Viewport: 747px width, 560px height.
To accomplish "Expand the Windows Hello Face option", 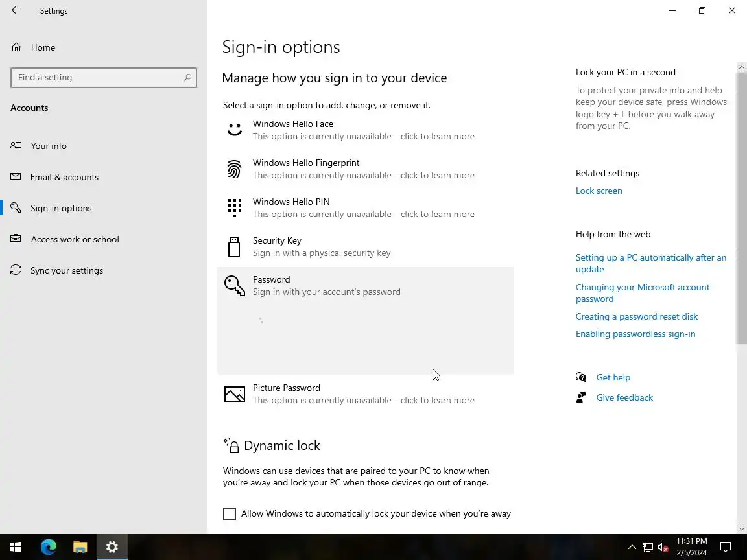I will (x=365, y=130).
